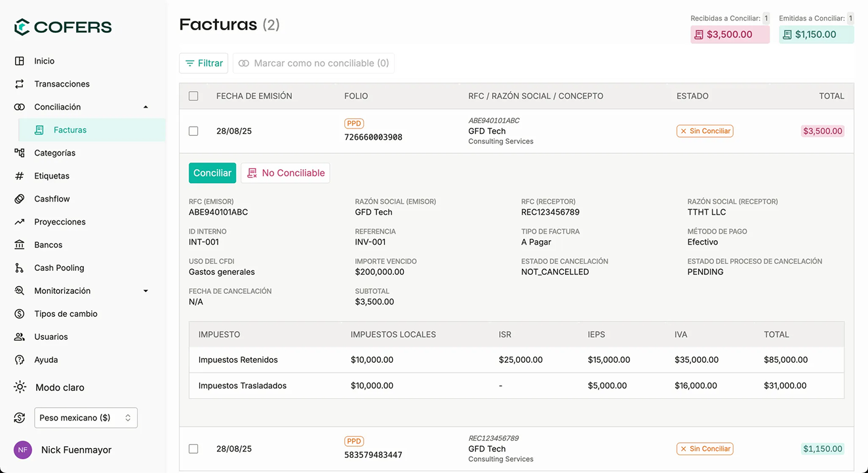
Task: Click the Cashflow icon in sidebar
Action: pyautogui.click(x=20, y=199)
